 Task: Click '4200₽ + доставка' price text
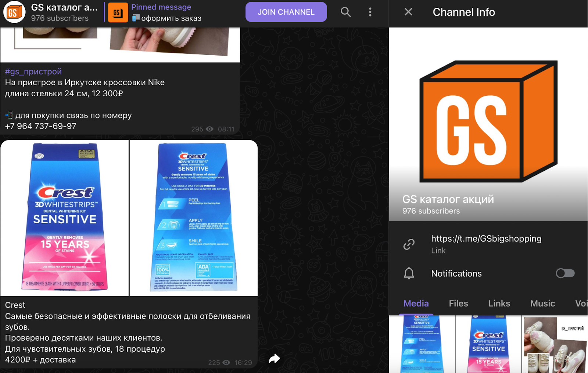coord(40,360)
